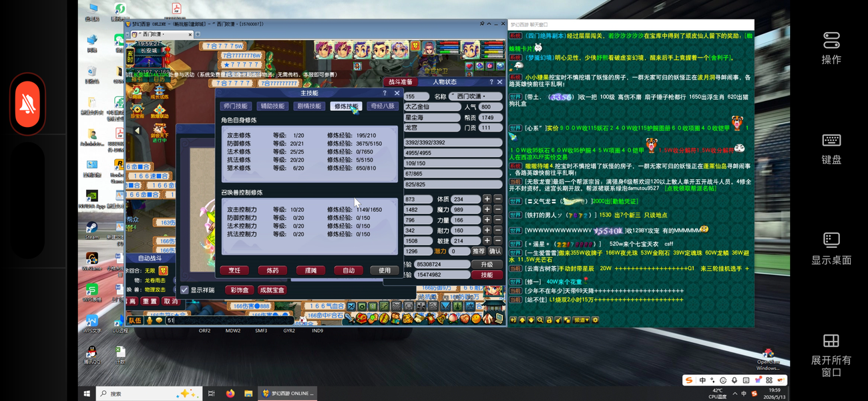Viewport: 868px width, 401px height.
Task: Click the 成长试炼 icon
Action: point(159,91)
